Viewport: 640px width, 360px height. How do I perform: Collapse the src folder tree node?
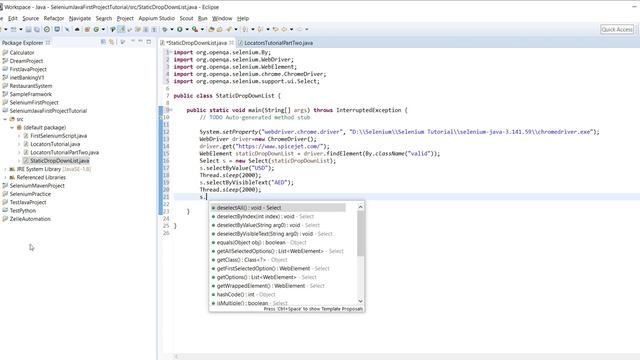5,119
